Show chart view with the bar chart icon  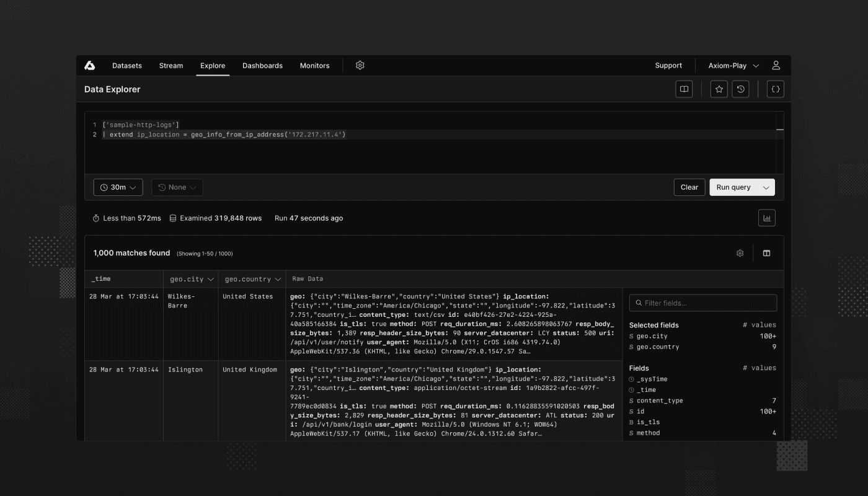(x=767, y=218)
